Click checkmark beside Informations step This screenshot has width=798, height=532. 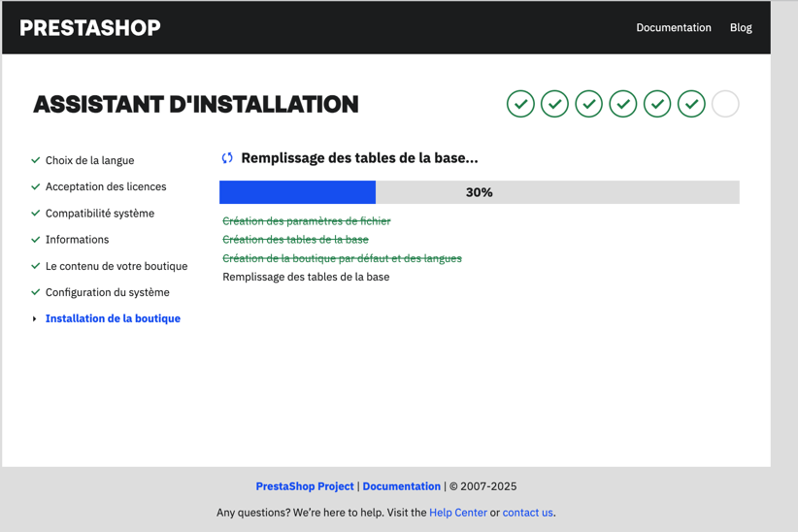pos(35,239)
